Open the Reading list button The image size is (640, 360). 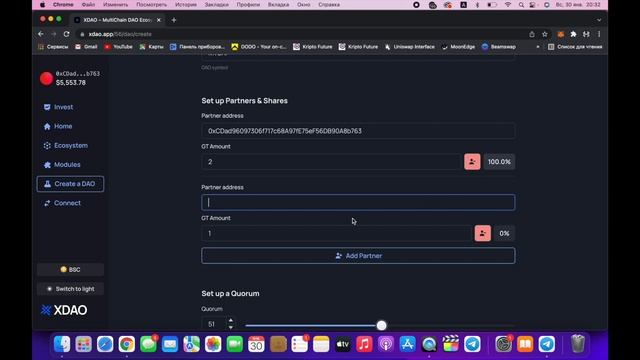(575, 47)
